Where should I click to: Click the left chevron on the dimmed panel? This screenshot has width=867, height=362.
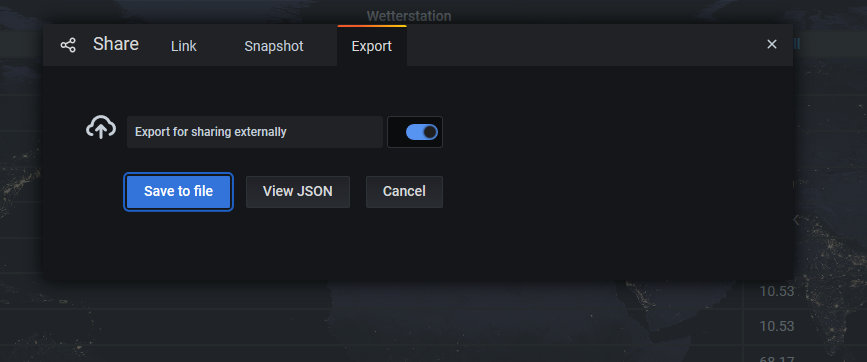tap(796, 220)
